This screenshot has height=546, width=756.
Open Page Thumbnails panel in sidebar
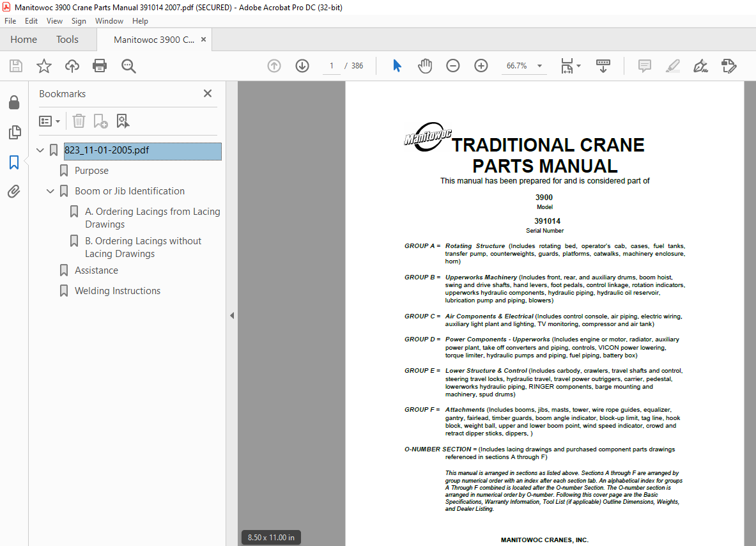(15, 132)
